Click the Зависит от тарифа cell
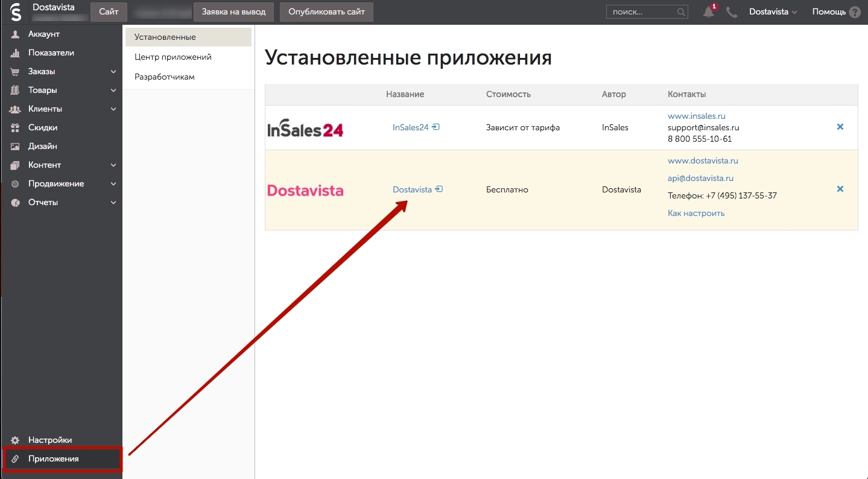Screen dimensions: 868x479 [523, 128]
